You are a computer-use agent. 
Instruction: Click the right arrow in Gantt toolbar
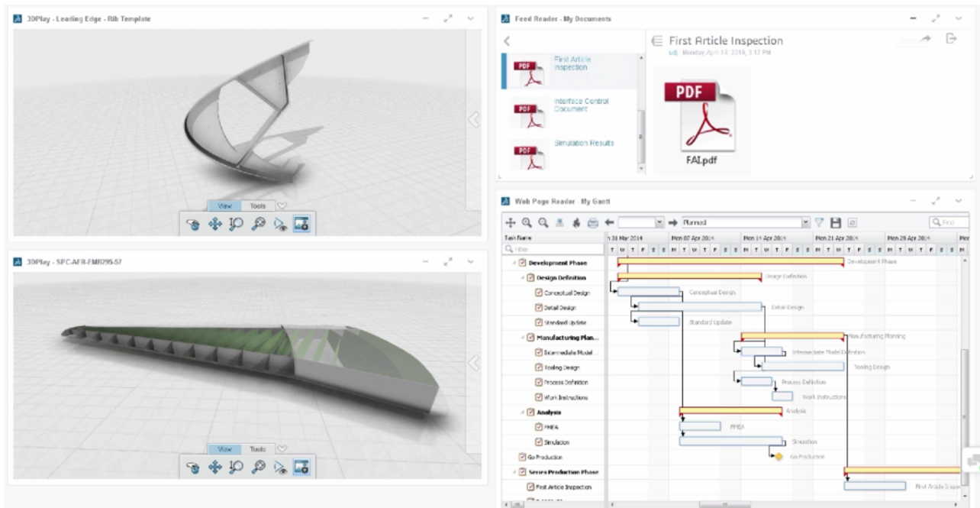click(x=673, y=222)
